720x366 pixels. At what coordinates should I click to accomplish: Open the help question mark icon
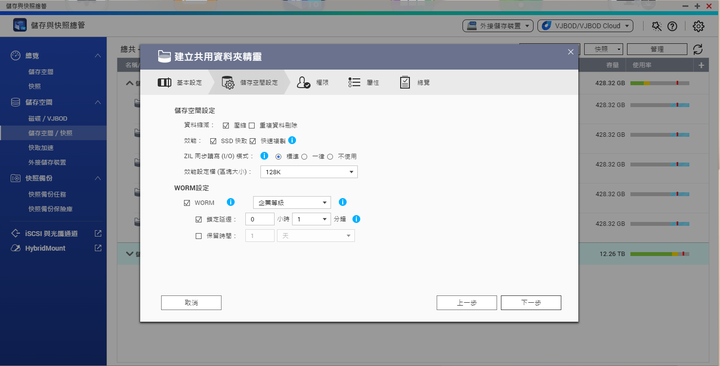point(672,26)
